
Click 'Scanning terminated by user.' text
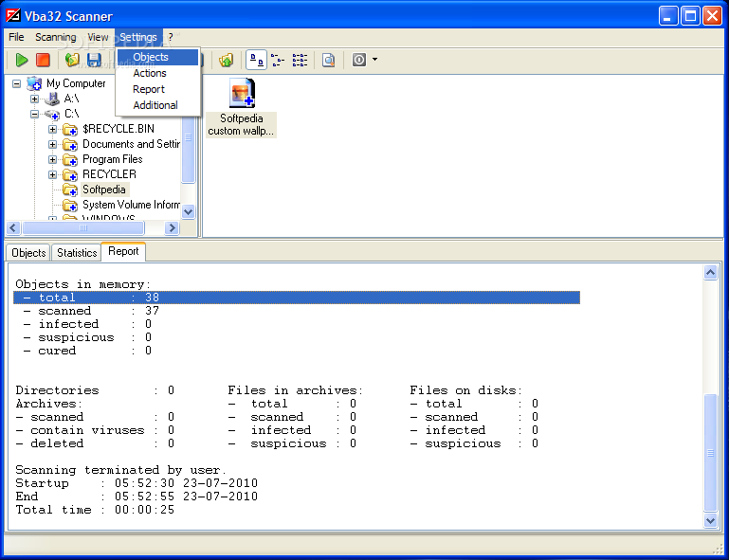coord(120,470)
